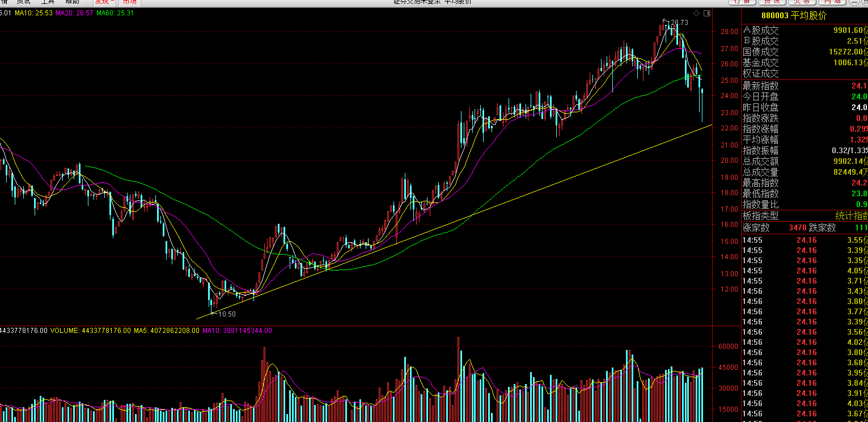The image size is (868, 422).
Task: Select the 14:56 tick row with volume 4.03
Action: (805, 403)
